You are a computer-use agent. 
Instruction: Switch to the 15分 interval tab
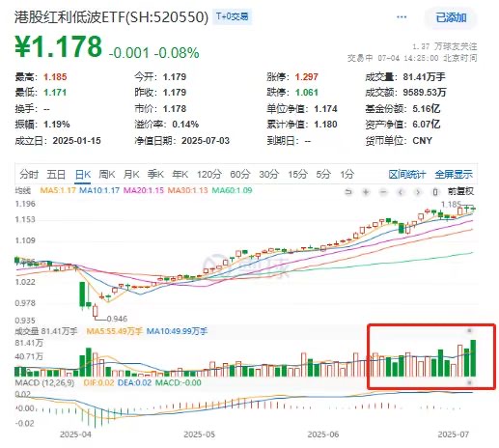point(297,175)
